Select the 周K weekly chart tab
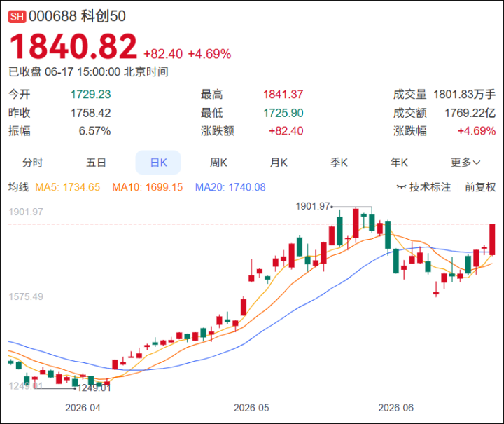Screen dimensions: 504x424 [x=218, y=163]
